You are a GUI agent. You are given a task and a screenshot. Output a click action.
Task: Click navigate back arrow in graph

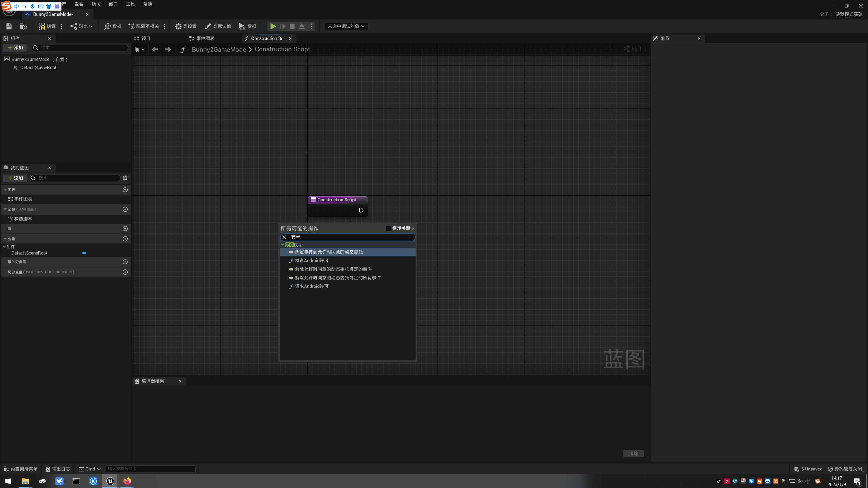pyautogui.click(x=155, y=49)
